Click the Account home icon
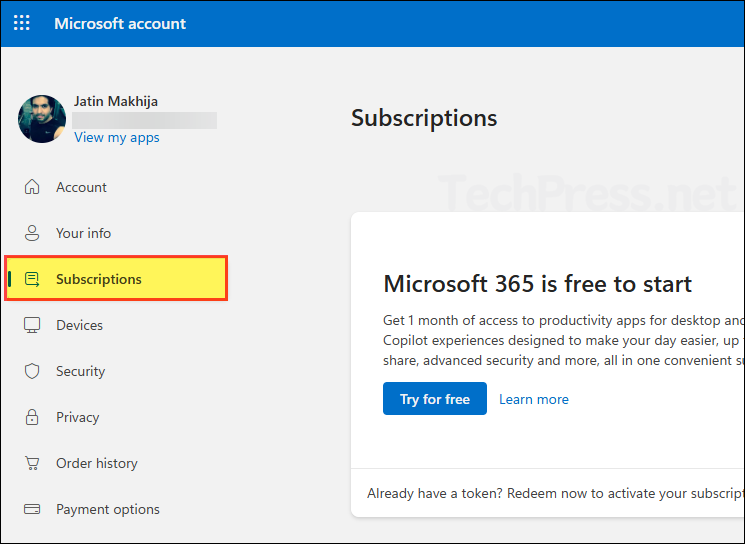The height and width of the screenshot is (544, 745). point(32,187)
